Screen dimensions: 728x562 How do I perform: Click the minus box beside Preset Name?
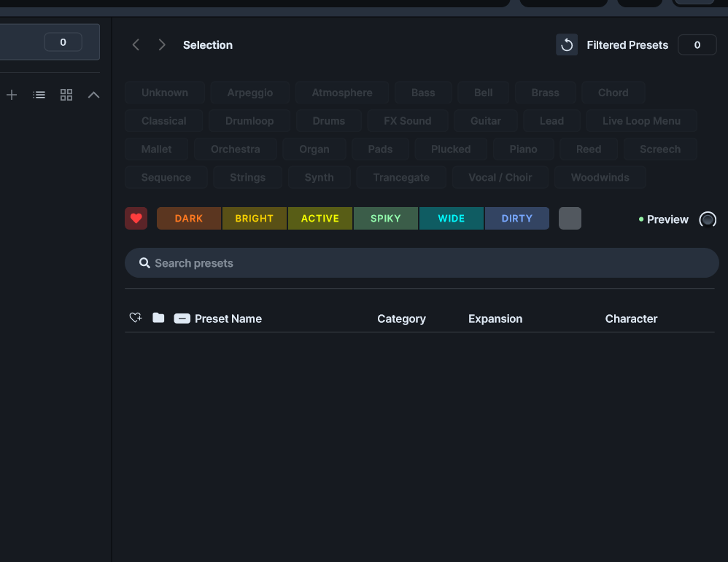tap(182, 319)
